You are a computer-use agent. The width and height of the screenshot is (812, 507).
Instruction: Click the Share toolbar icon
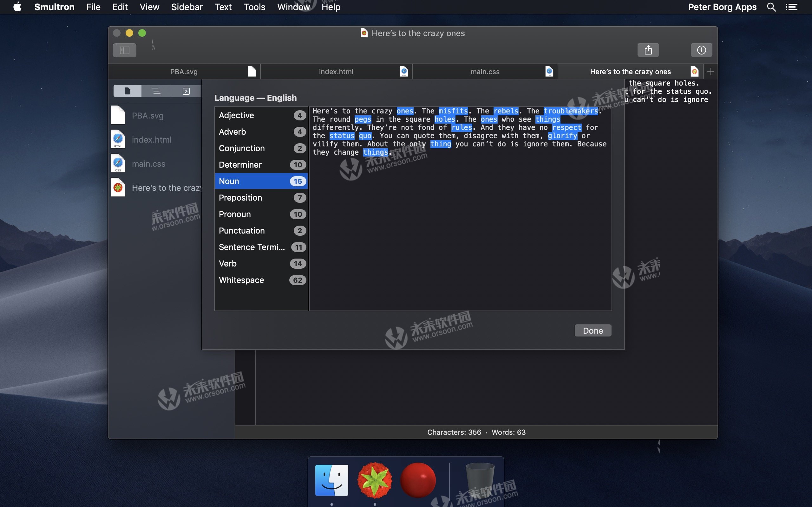pos(648,50)
